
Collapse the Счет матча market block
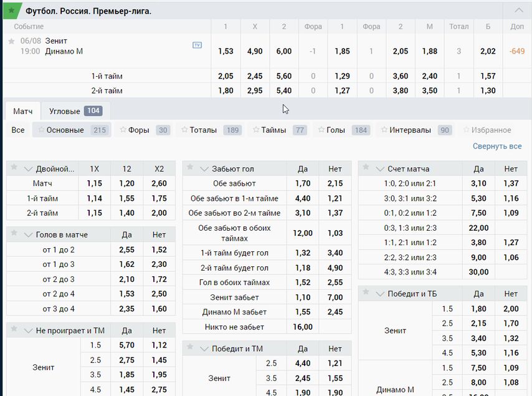[x=380, y=169]
